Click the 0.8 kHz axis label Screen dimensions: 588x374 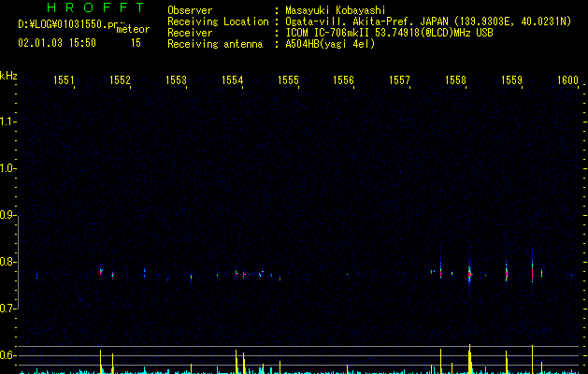(8, 262)
